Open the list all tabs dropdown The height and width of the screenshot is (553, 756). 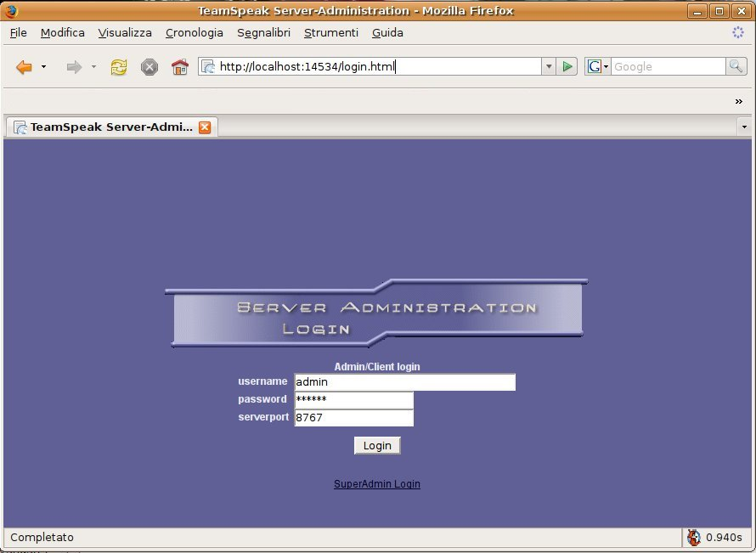click(744, 127)
